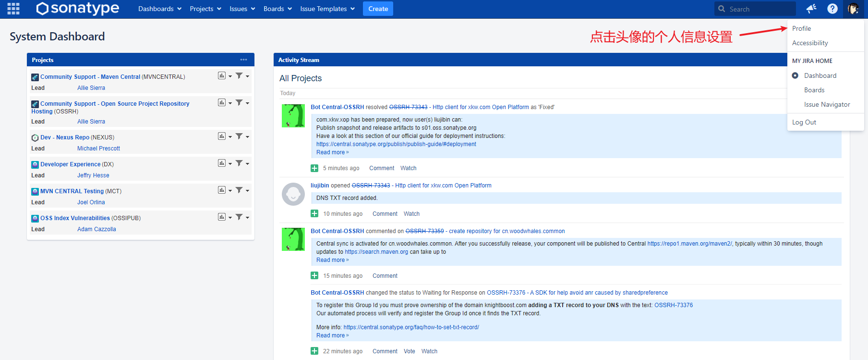Open the repo1.maven.org/maven2 link
This screenshot has height=360, width=868.
(x=689, y=244)
